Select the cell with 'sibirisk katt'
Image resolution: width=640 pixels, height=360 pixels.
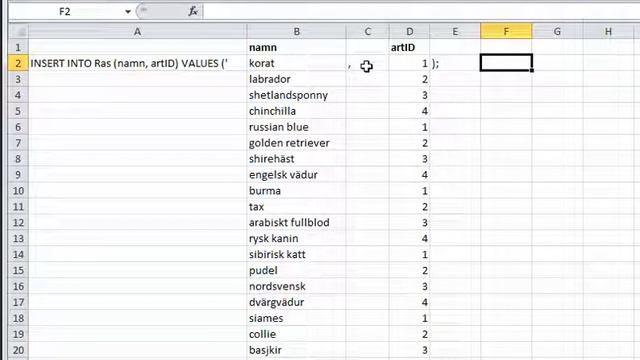click(x=297, y=254)
